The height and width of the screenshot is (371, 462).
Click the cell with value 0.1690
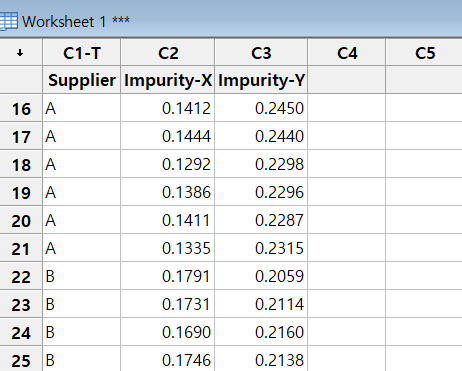tap(168, 332)
